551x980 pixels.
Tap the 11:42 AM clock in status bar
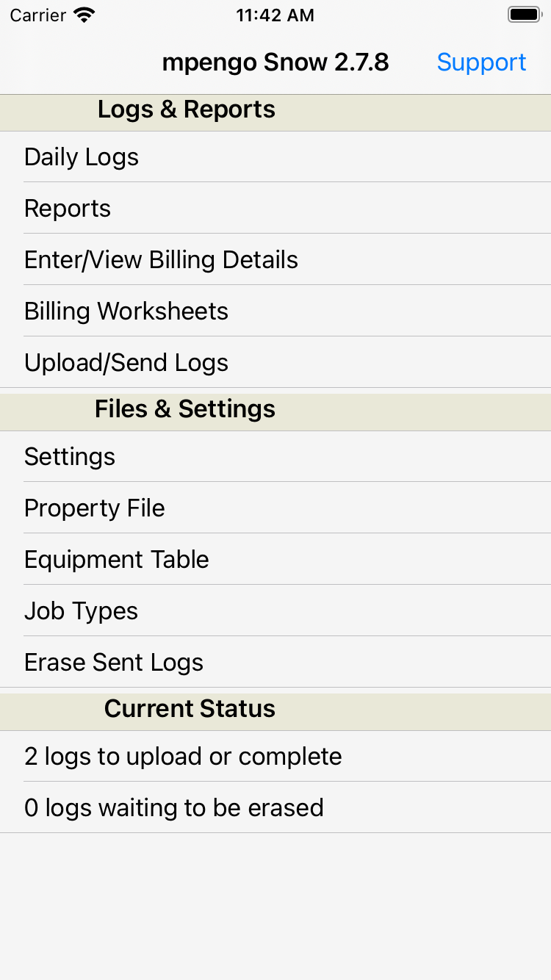[275, 15]
